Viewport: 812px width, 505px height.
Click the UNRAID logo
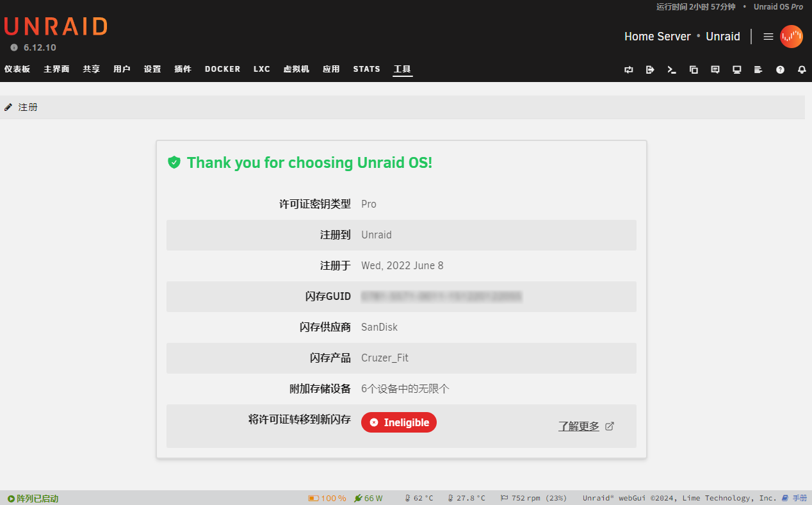tap(56, 27)
